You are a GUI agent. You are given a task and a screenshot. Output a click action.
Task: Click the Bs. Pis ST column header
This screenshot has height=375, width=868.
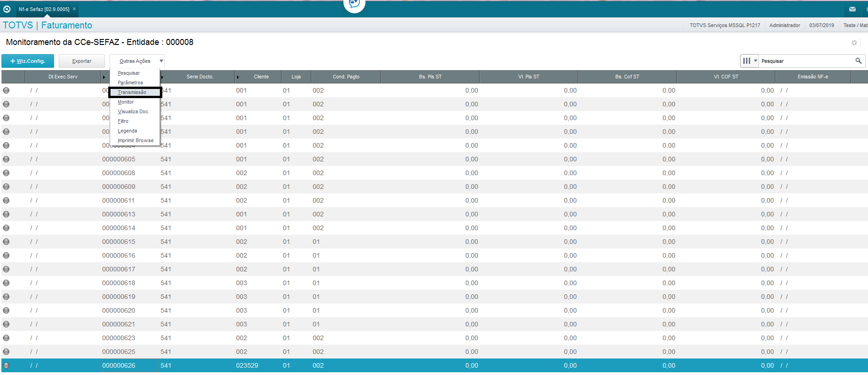(430, 77)
